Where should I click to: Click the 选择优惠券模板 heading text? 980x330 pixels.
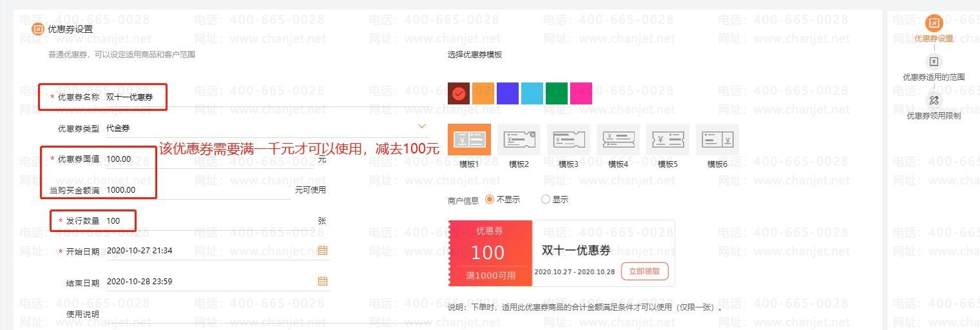(x=475, y=55)
